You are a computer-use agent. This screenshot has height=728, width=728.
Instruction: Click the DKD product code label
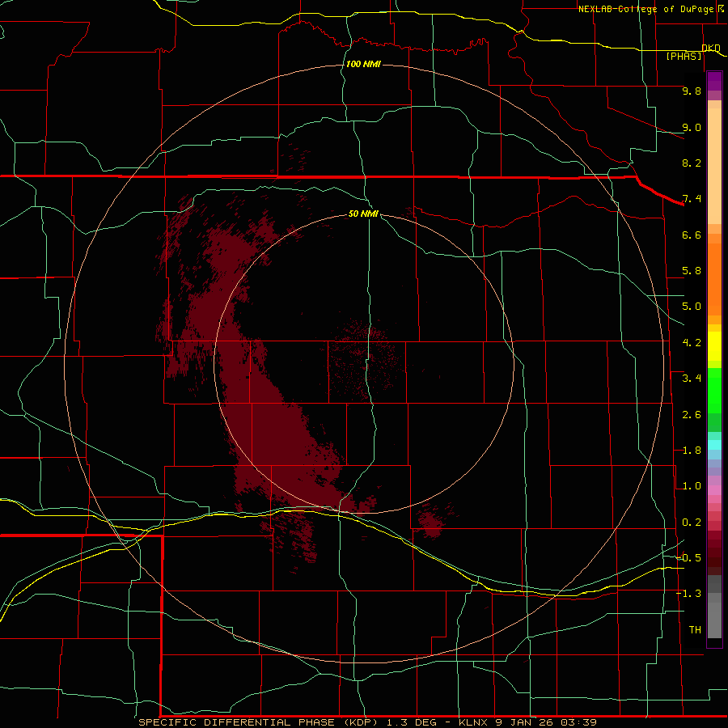[x=711, y=48]
